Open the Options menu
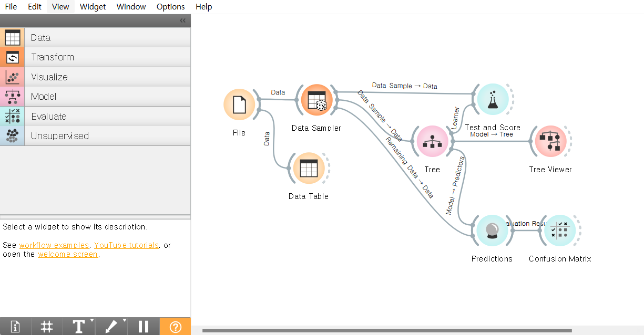 171,7
